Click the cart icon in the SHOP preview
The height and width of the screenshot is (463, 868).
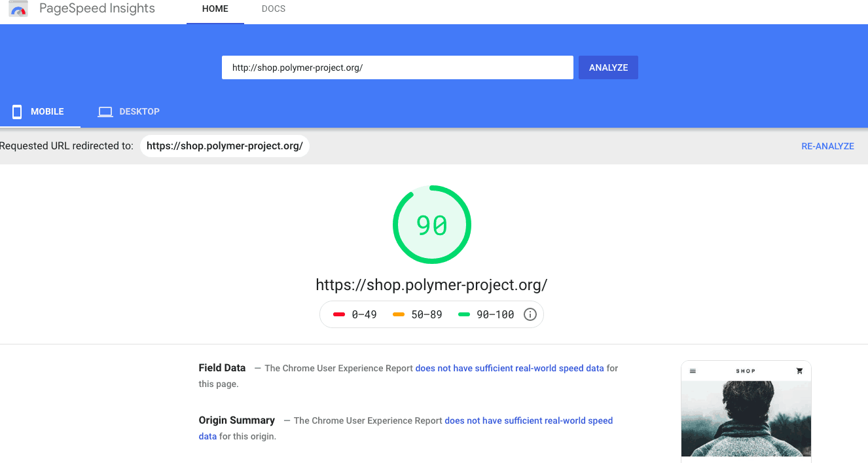click(799, 371)
